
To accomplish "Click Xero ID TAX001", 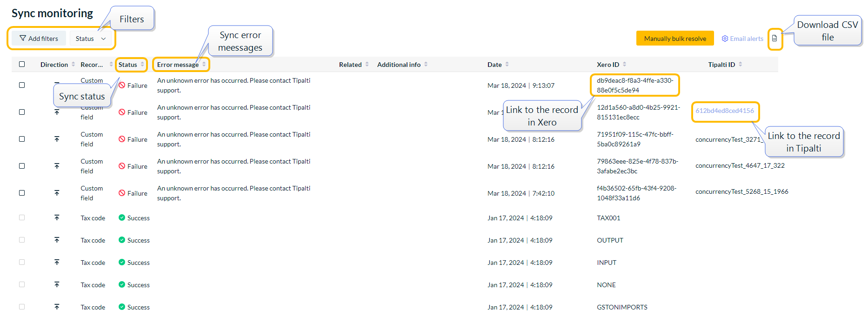I will (x=608, y=218).
